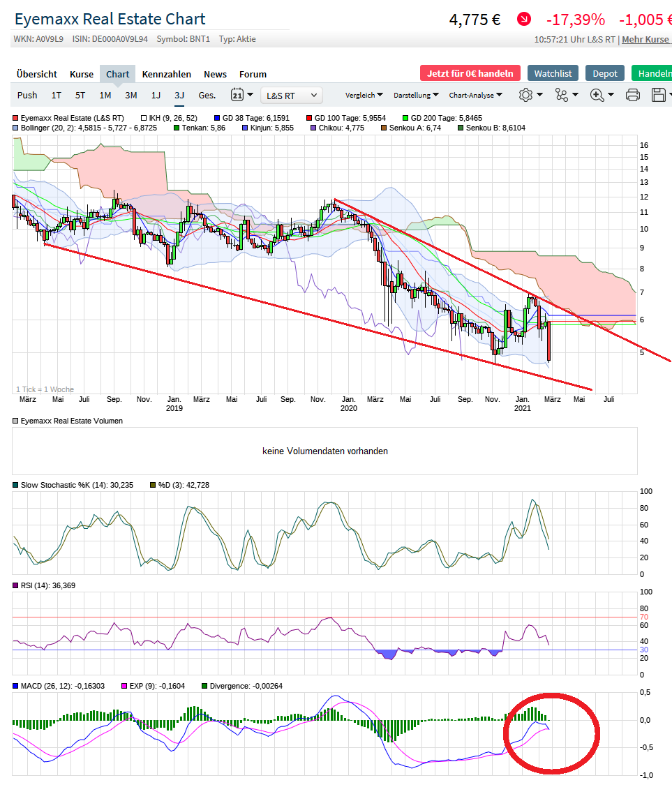Toggle GD 38 Tage legend indicator
The height and width of the screenshot is (794, 672).
217,119
